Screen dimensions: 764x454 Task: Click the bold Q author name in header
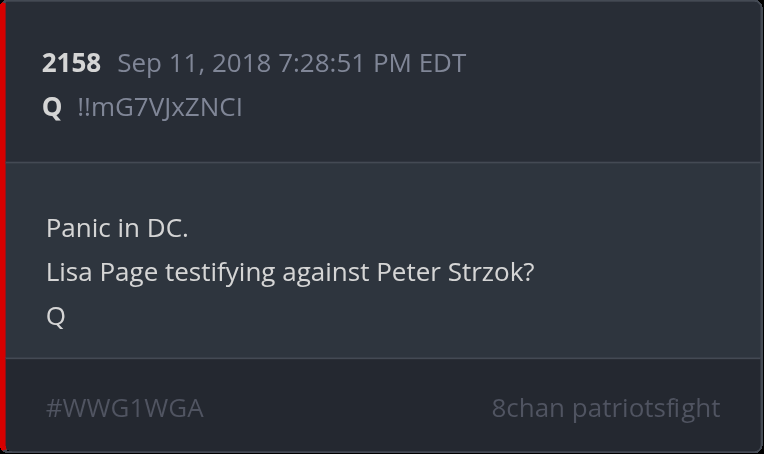click(x=52, y=107)
